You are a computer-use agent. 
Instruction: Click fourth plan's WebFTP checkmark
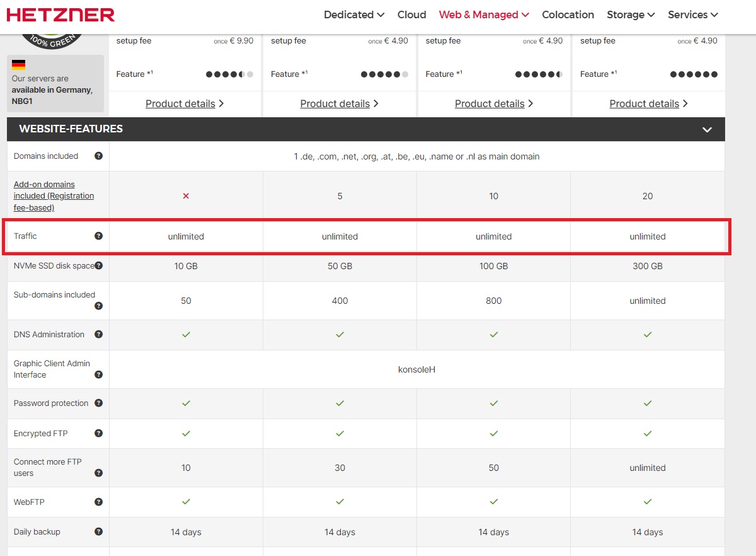pyautogui.click(x=648, y=502)
